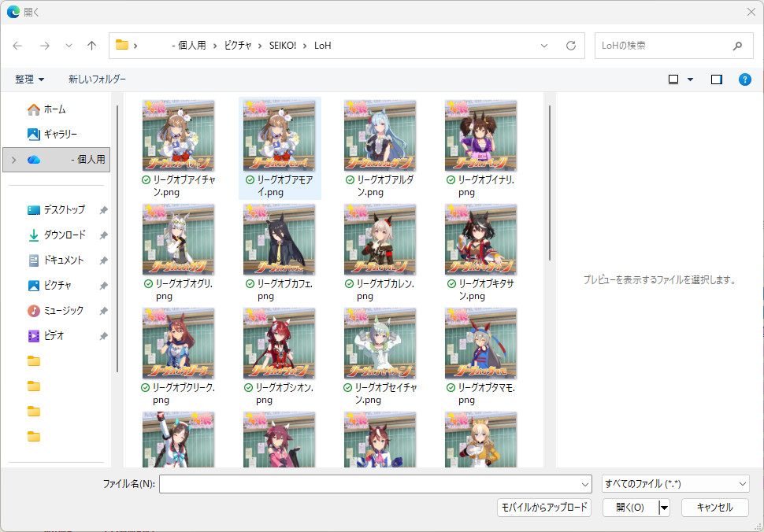This screenshot has height=532, width=764.
Task: Open the 開く button split arrow
Action: (x=664, y=507)
